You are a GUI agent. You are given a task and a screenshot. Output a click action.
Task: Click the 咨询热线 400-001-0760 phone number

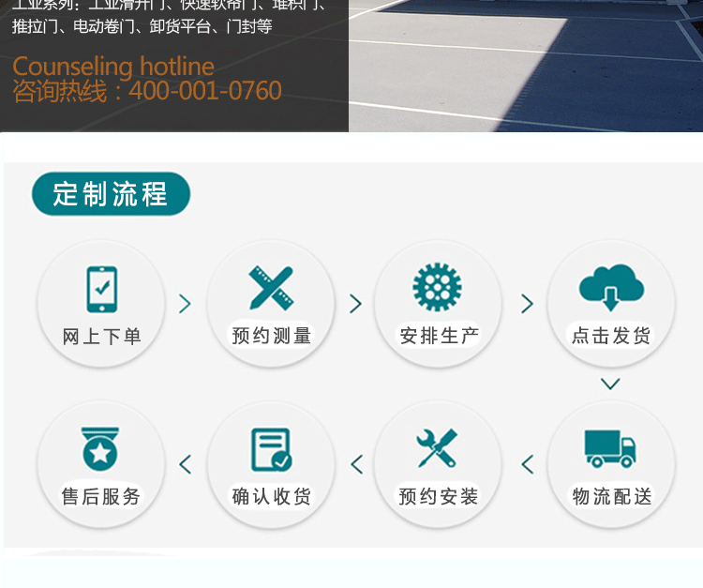pyautogui.click(x=147, y=91)
